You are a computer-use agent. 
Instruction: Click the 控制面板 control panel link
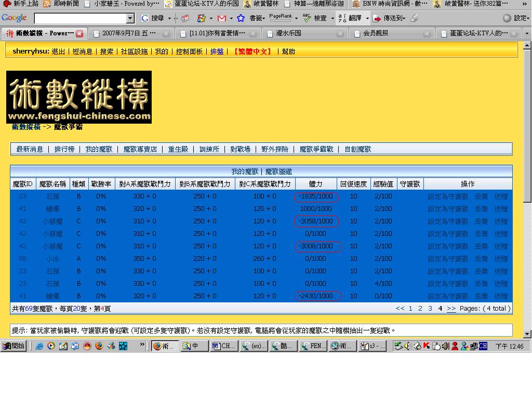(x=189, y=52)
